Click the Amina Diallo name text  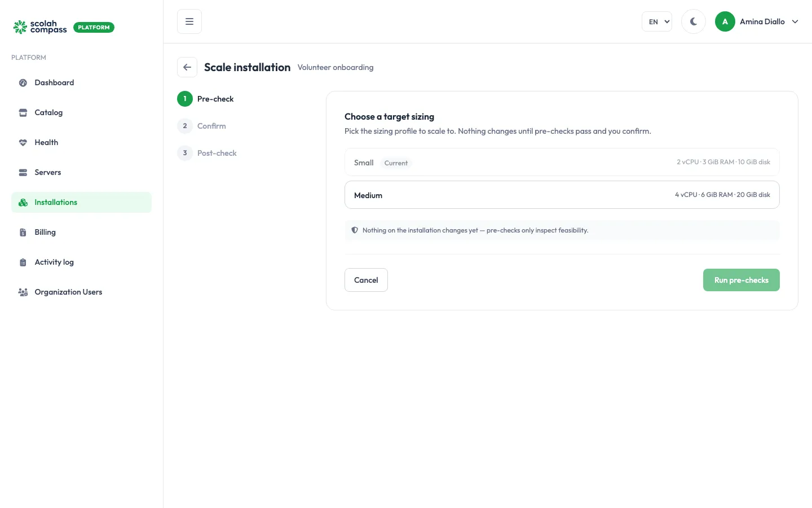762,21
